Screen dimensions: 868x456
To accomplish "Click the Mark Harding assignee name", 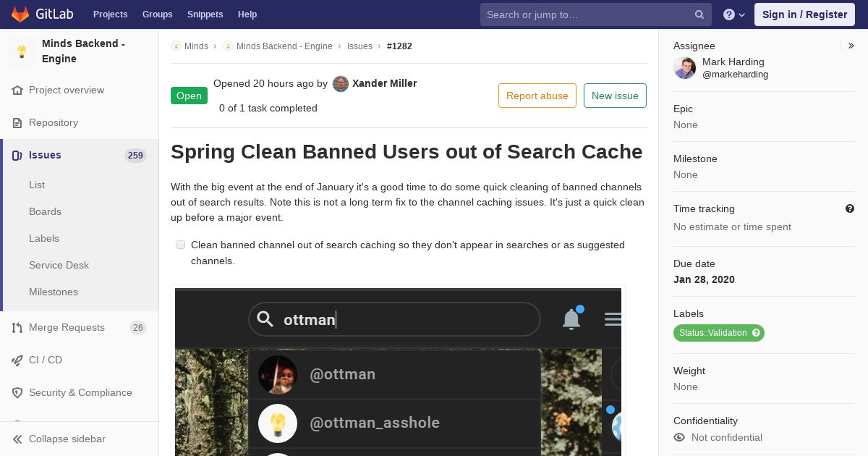I will point(733,62).
